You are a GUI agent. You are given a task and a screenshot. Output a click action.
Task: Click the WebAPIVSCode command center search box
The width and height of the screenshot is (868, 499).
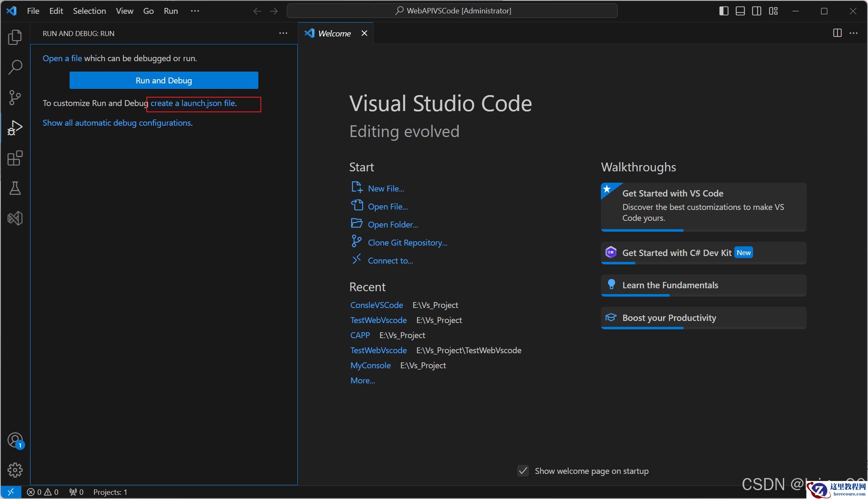[452, 11]
